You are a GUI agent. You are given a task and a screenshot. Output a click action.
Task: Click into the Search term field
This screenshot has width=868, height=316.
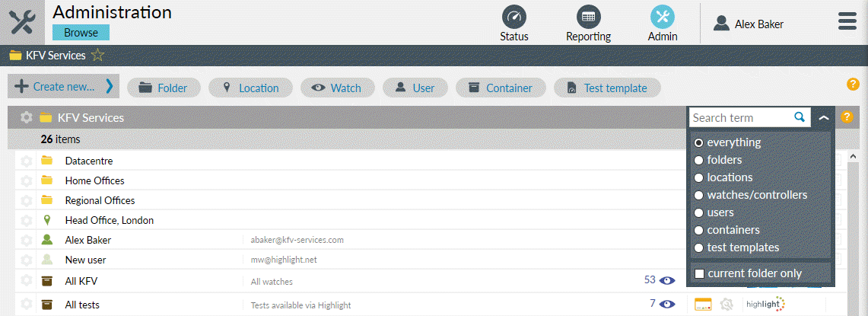coord(741,117)
